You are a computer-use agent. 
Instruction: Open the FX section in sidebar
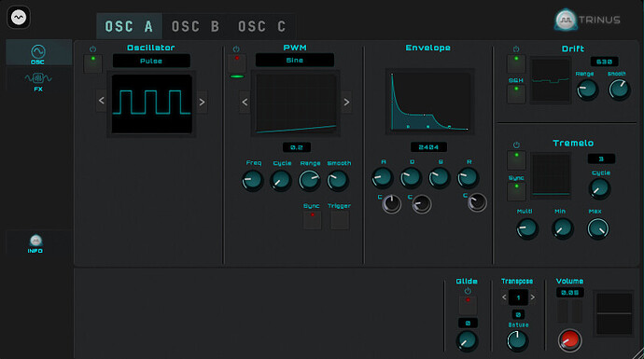[x=38, y=81]
